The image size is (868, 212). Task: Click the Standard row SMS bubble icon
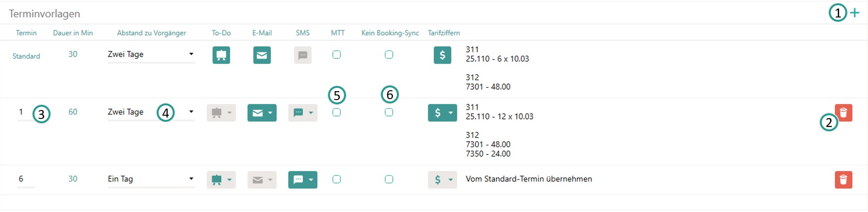[x=303, y=55]
